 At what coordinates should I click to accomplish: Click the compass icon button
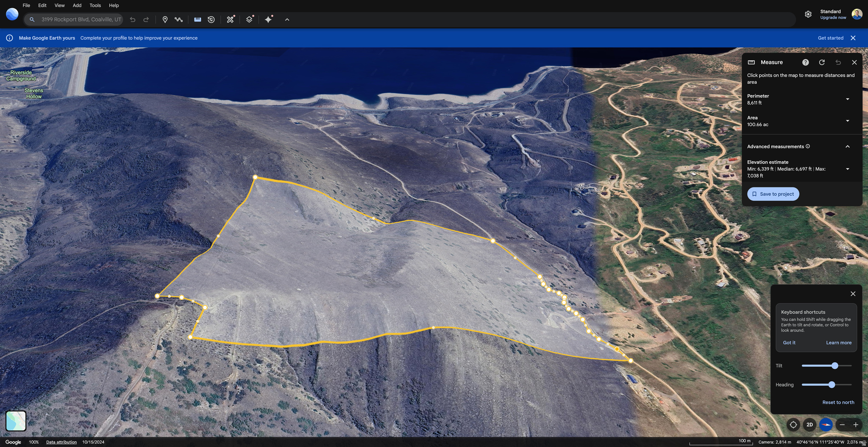(826, 425)
